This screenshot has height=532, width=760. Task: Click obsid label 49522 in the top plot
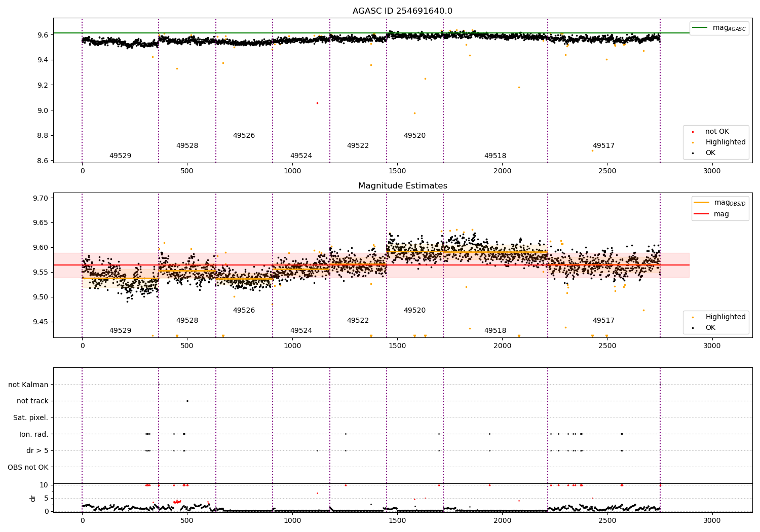(x=358, y=145)
